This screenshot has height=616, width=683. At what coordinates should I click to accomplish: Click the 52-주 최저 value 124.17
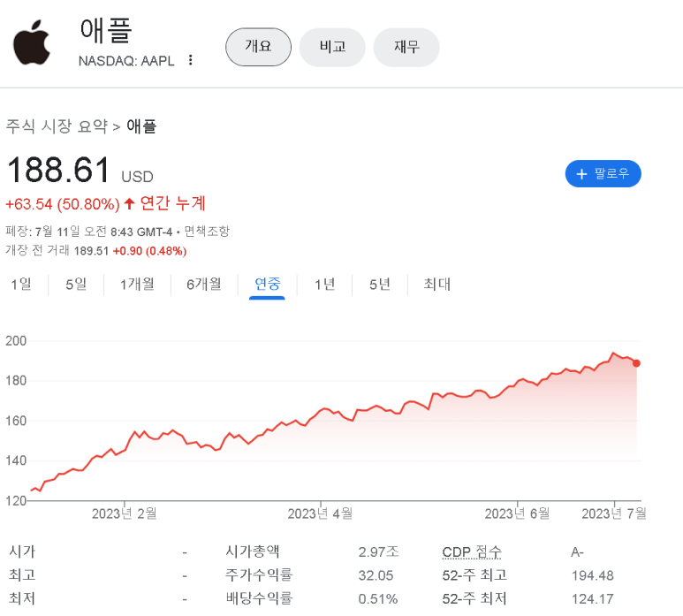(592, 599)
